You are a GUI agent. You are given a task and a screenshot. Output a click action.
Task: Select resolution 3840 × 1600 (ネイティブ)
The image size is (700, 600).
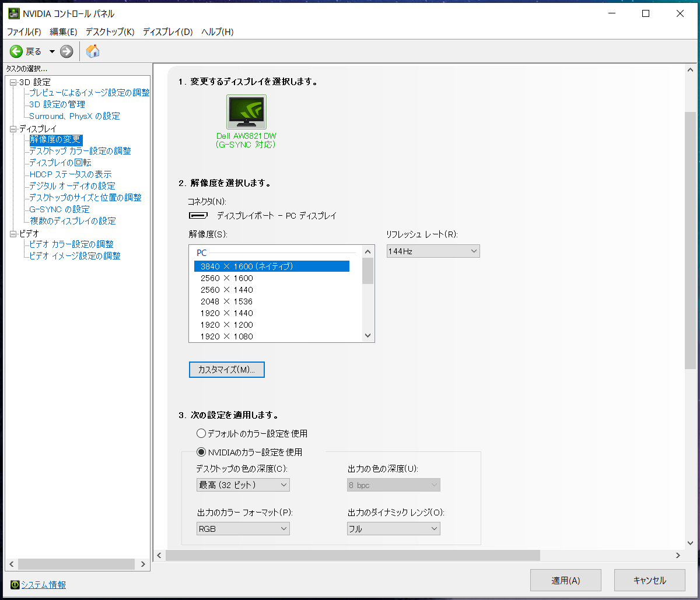(x=272, y=266)
